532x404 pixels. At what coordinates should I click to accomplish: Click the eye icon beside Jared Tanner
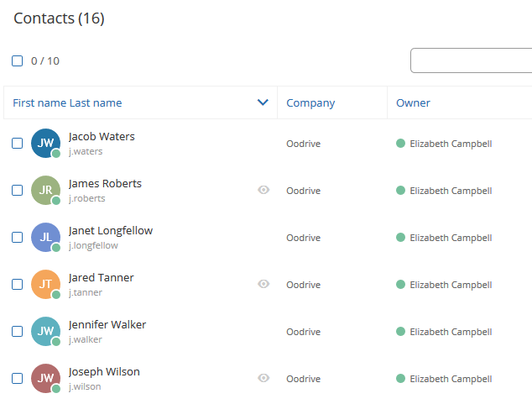(x=263, y=284)
